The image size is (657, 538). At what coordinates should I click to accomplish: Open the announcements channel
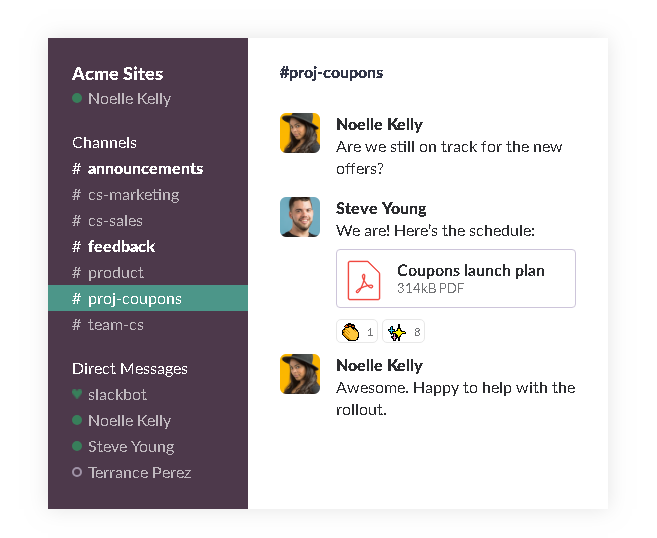point(144,169)
